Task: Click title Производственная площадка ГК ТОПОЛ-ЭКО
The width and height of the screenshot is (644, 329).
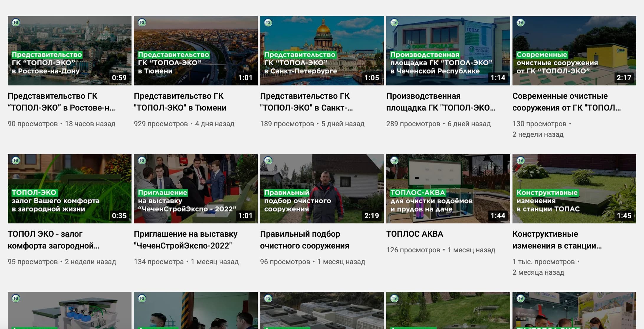Action: pyautogui.click(x=441, y=102)
